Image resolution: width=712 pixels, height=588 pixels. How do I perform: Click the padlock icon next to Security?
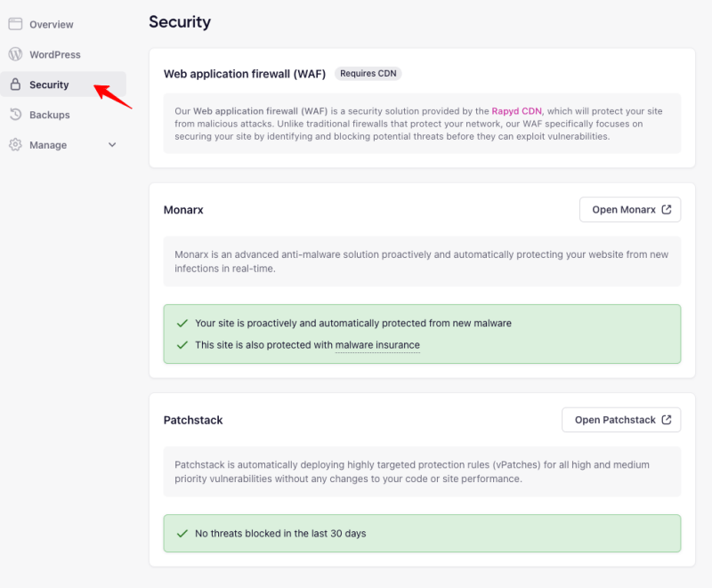click(15, 85)
